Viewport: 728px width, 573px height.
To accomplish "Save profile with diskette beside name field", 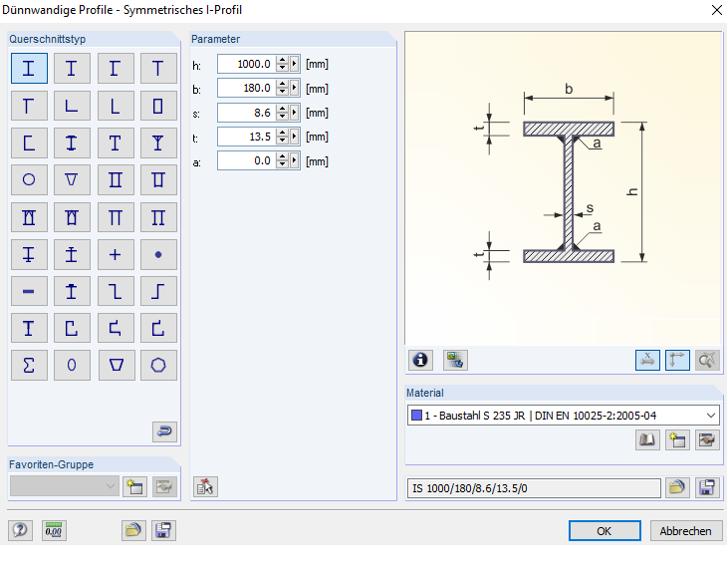I will (707, 487).
